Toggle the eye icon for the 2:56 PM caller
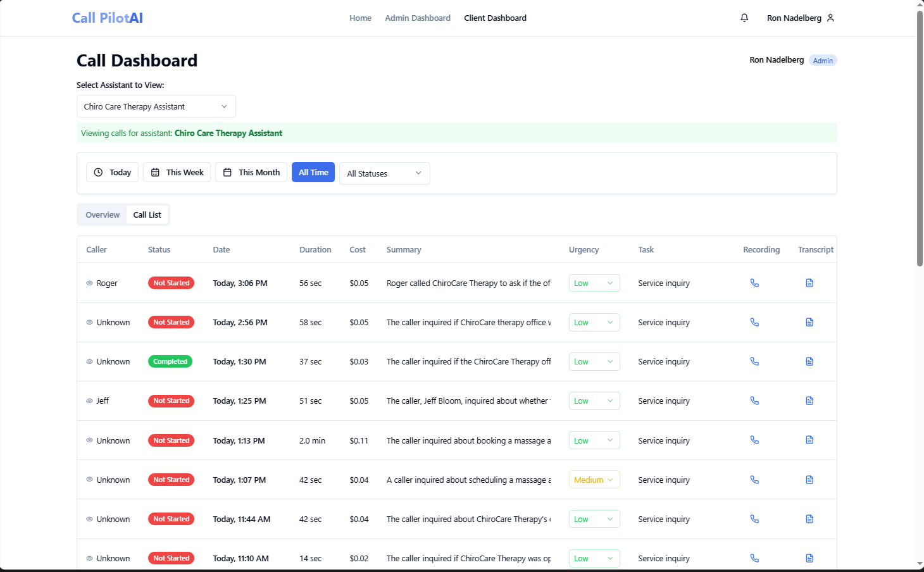 coord(90,322)
